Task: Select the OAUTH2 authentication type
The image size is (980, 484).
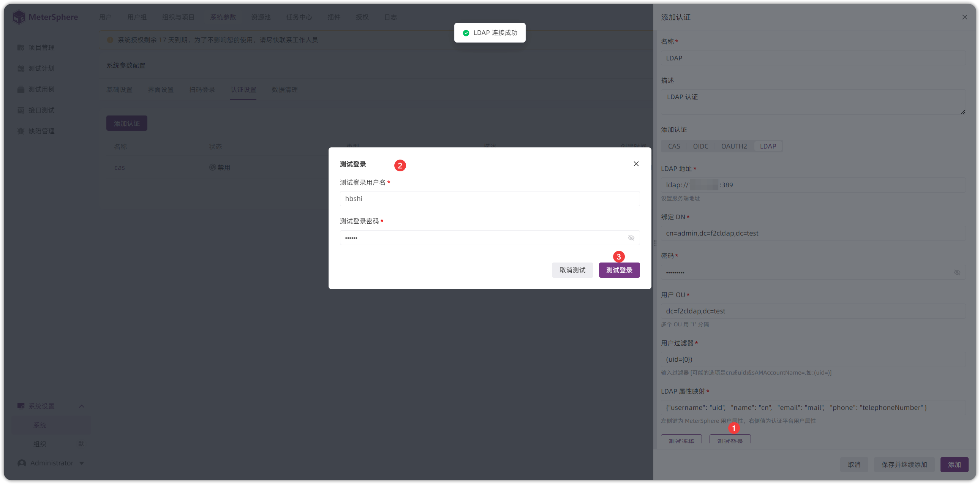Action: tap(734, 147)
